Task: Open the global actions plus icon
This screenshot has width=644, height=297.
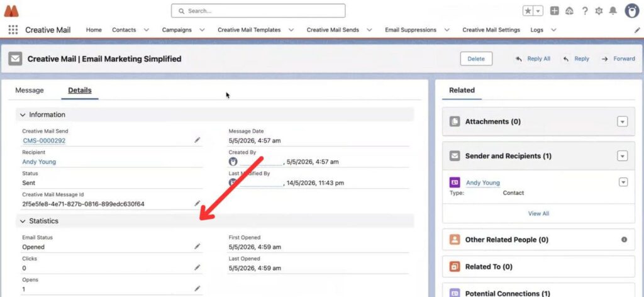Action: (555, 11)
